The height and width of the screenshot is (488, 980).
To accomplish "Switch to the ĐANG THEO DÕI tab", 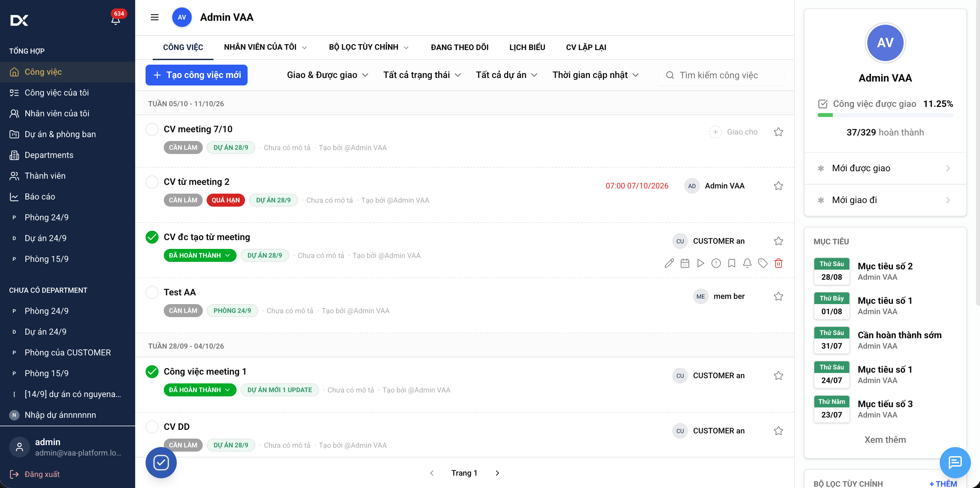I will point(459,47).
